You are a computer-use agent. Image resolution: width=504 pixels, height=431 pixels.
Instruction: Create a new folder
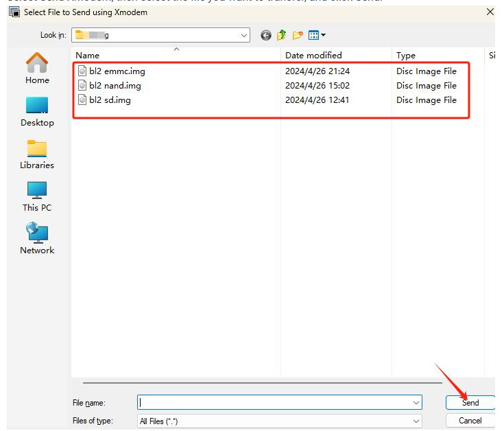click(298, 36)
